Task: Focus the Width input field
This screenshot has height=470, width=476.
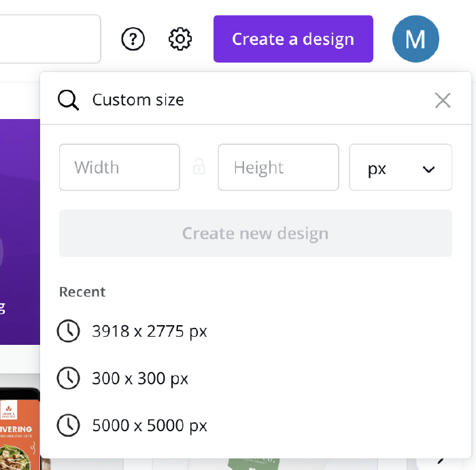Action: (x=120, y=167)
